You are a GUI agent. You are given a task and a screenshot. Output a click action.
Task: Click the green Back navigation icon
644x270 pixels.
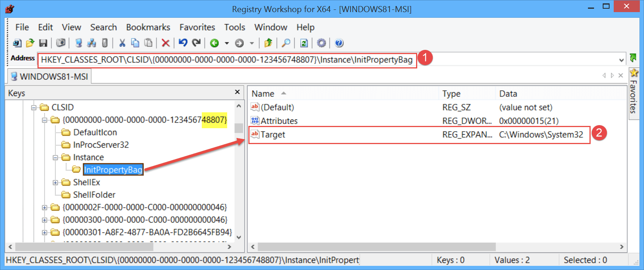(x=214, y=43)
